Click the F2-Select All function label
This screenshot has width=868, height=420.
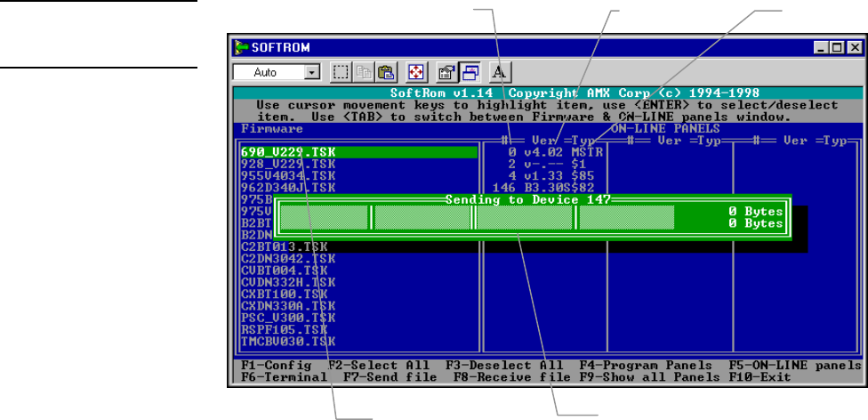coord(379,366)
